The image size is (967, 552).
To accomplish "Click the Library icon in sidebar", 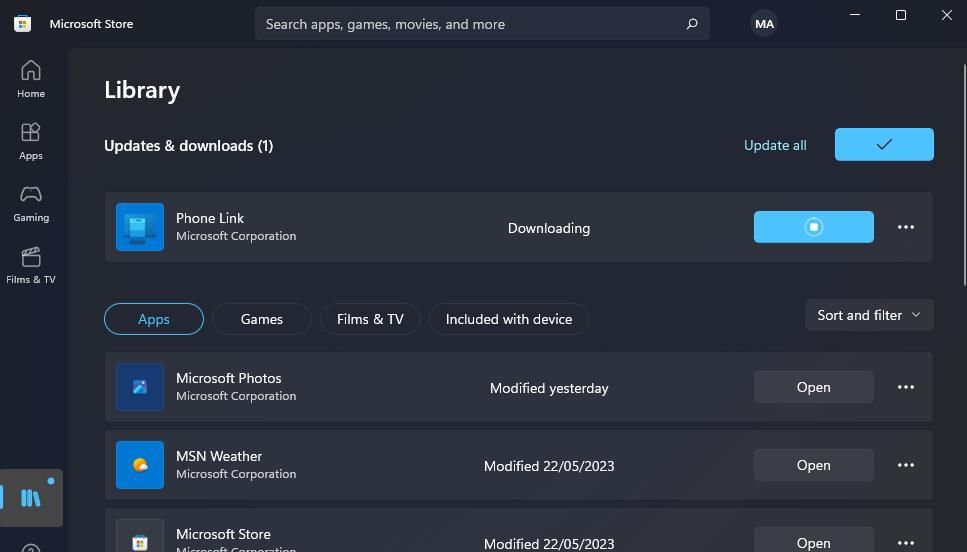I will [31, 497].
